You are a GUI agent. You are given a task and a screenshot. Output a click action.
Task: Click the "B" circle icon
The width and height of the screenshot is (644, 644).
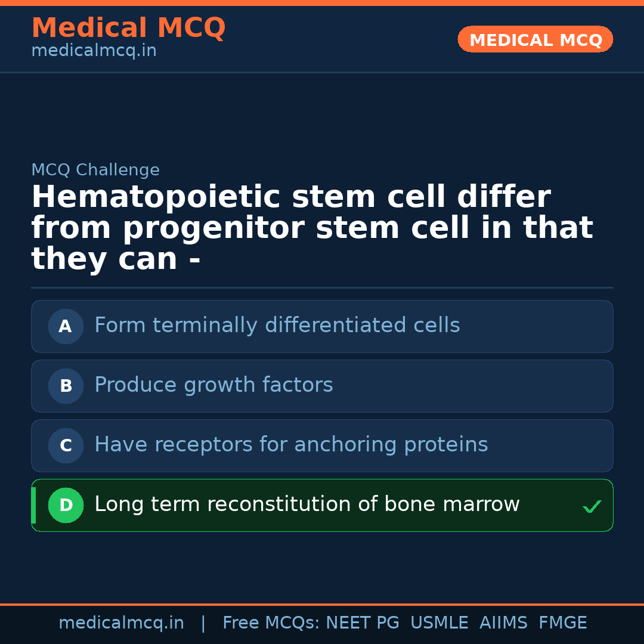(66, 386)
